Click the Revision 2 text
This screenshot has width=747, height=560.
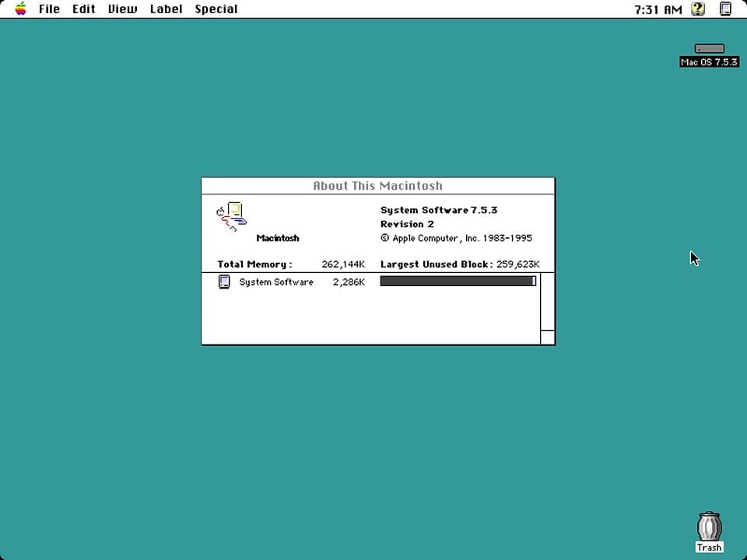[407, 224]
